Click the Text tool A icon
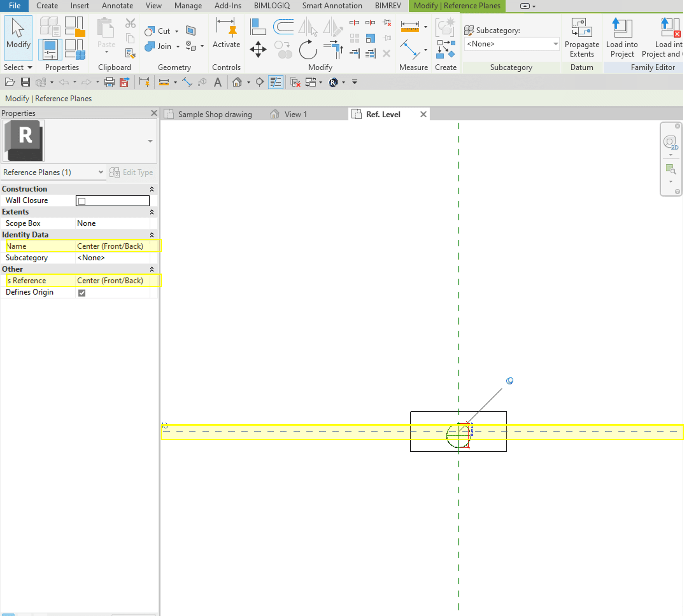Image resolution: width=684 pixels, height=616 pixels. pos(218,82)
